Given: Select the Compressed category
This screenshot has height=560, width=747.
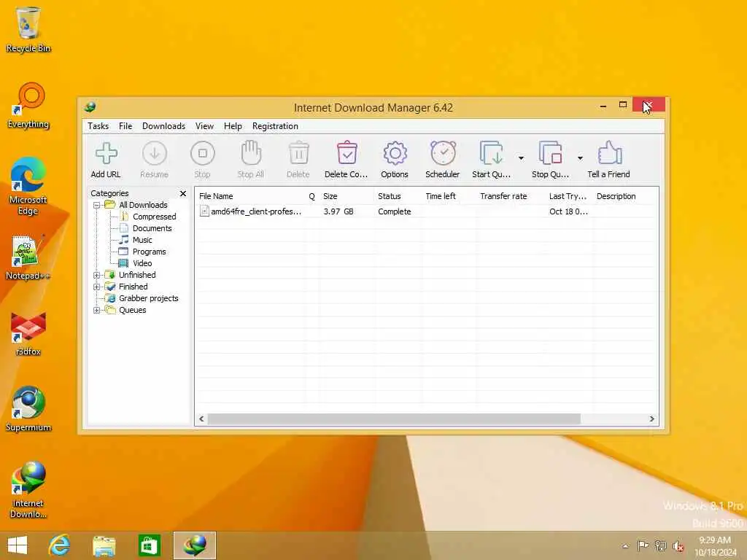Looking at the screenshot, I should [x=155, y=217].
